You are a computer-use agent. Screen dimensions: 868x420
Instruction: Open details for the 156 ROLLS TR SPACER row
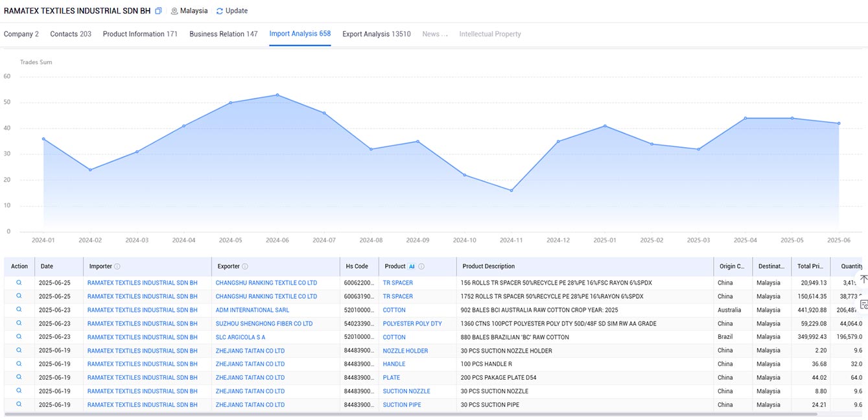coord(19,283)
